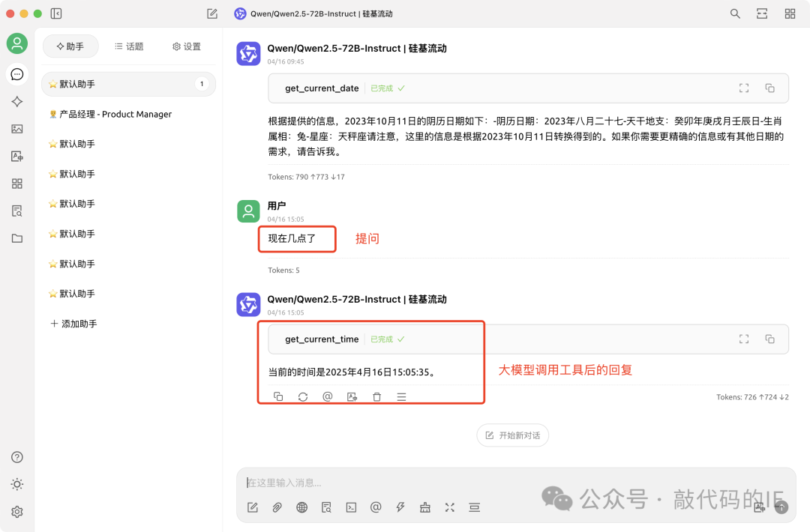The width and height of the screenshot is (810, 532).
Task: Open the agents sparkle sidebar icon
Action: click(17, 102)
